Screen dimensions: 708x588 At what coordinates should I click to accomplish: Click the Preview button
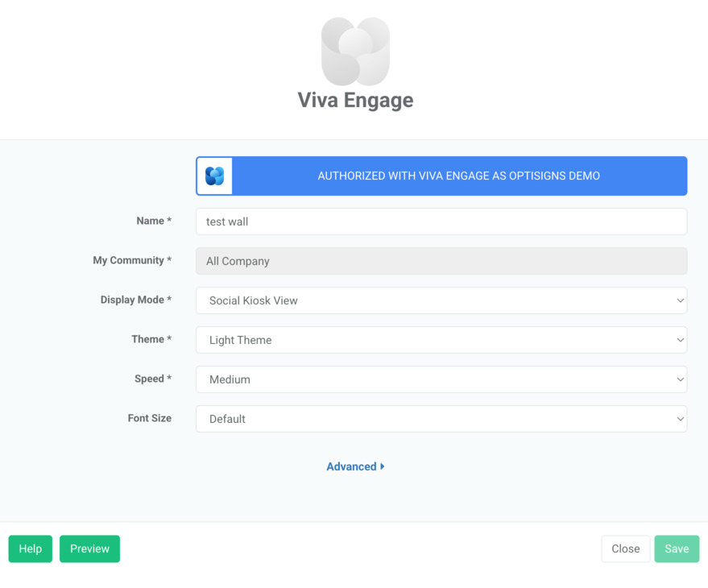click(x=90, y=549)
